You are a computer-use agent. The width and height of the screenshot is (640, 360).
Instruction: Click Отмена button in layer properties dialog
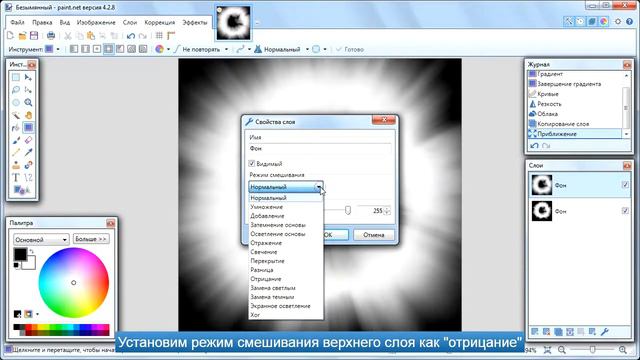(x=373, y=235)
